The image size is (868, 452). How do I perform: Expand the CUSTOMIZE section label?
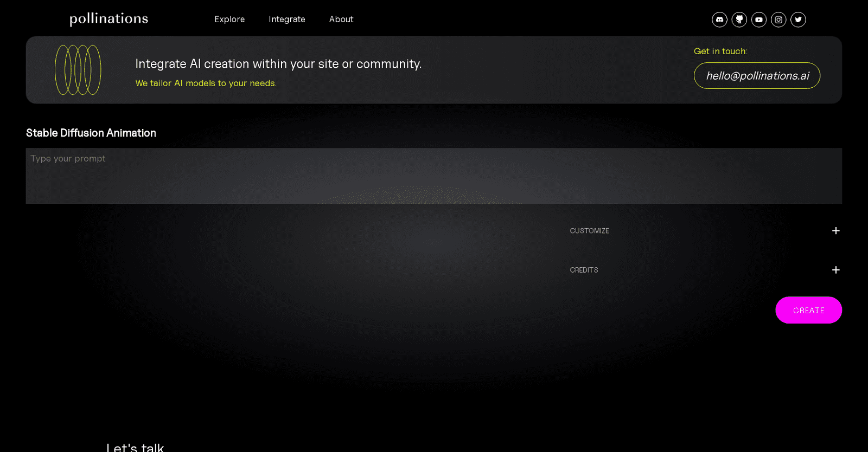589,231
